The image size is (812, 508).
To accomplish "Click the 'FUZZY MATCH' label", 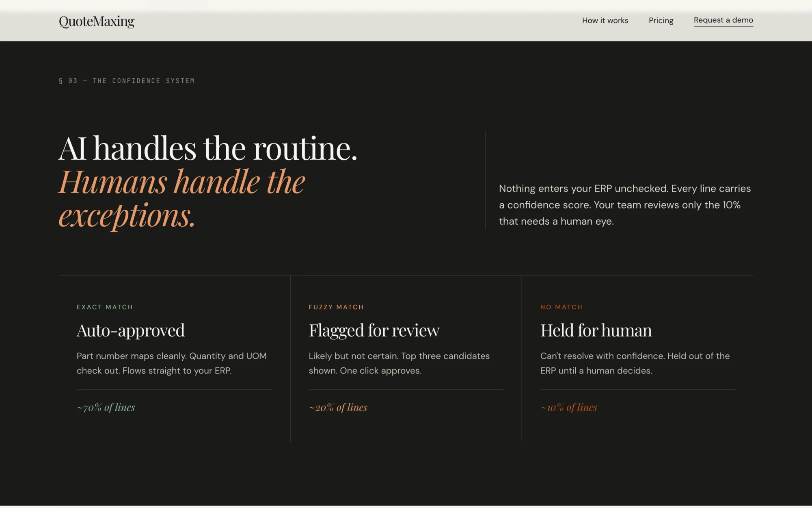I will coord(336,307).
